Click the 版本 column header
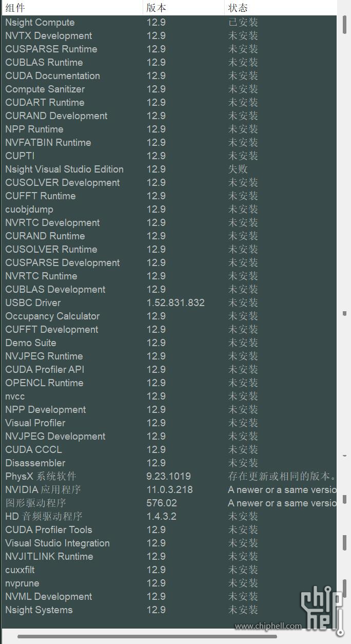 click(x=184, y=8)
